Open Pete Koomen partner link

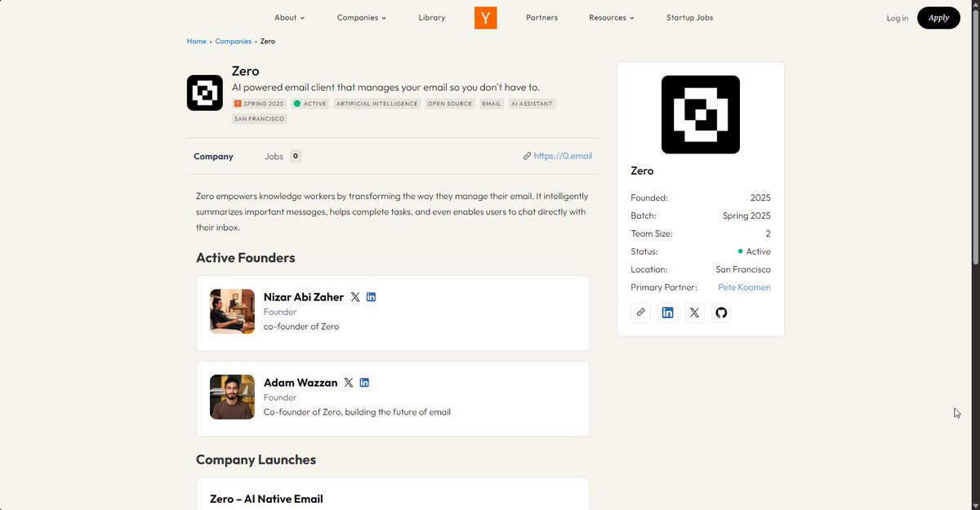pyautogui.click(x=744, y=287)
